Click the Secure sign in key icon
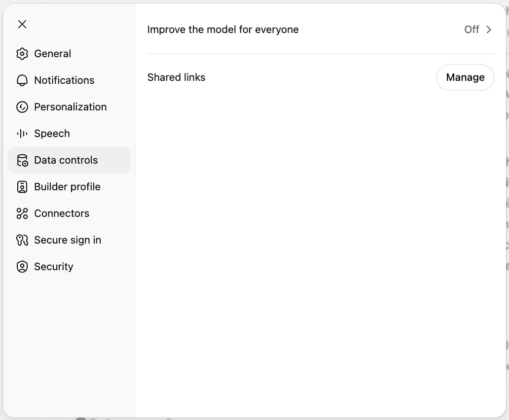The width and height of the screenshot is (509, 420). (x=22, y=240)
